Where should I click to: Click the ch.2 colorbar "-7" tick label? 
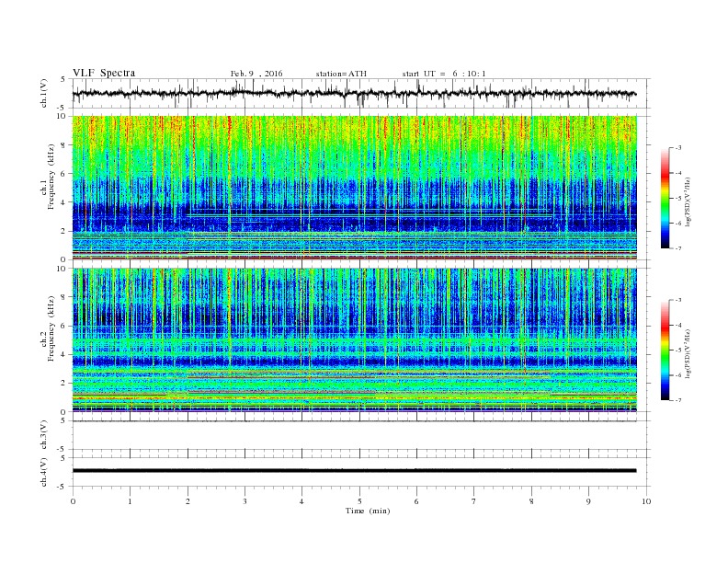[x=677, y=400]
